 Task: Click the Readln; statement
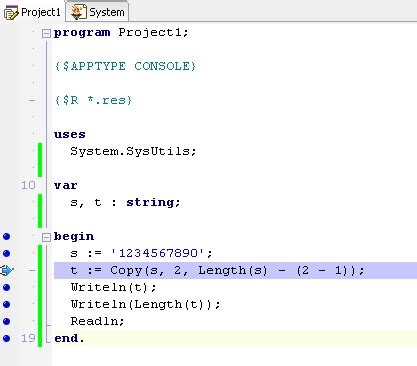[x=97, y=321]
